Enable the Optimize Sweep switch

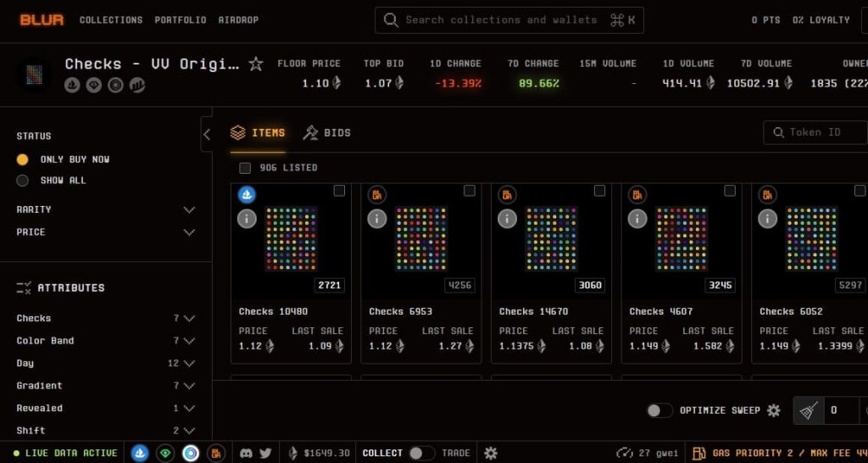click(x=659, y=410)
